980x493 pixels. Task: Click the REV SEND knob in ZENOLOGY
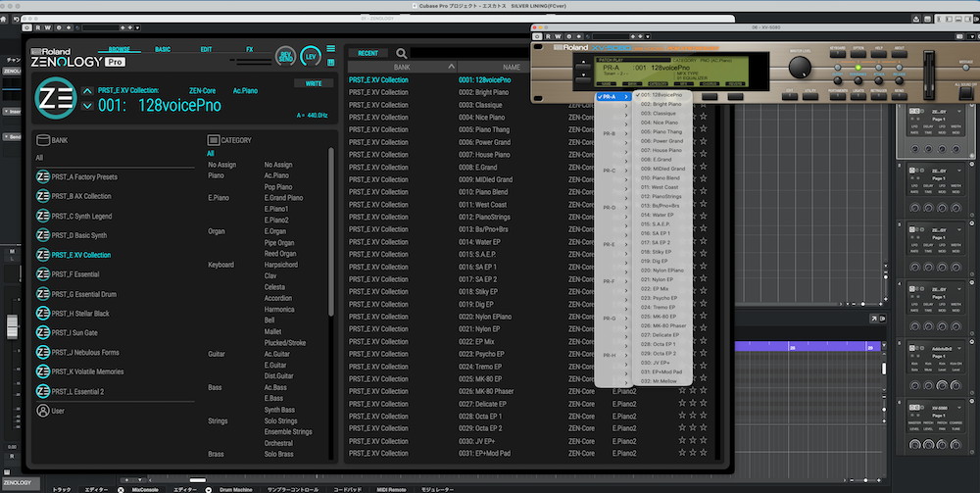pyautogui.click(x=285, y=56)
